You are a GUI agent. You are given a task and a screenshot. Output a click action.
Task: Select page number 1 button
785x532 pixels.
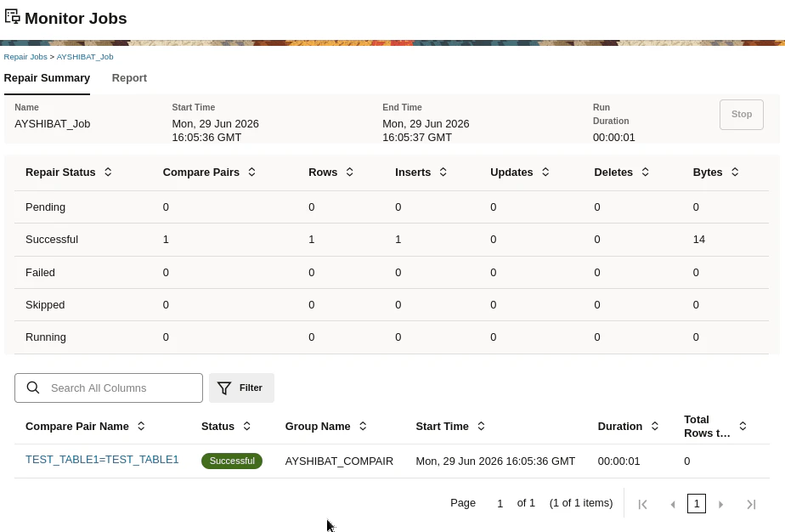697,503
